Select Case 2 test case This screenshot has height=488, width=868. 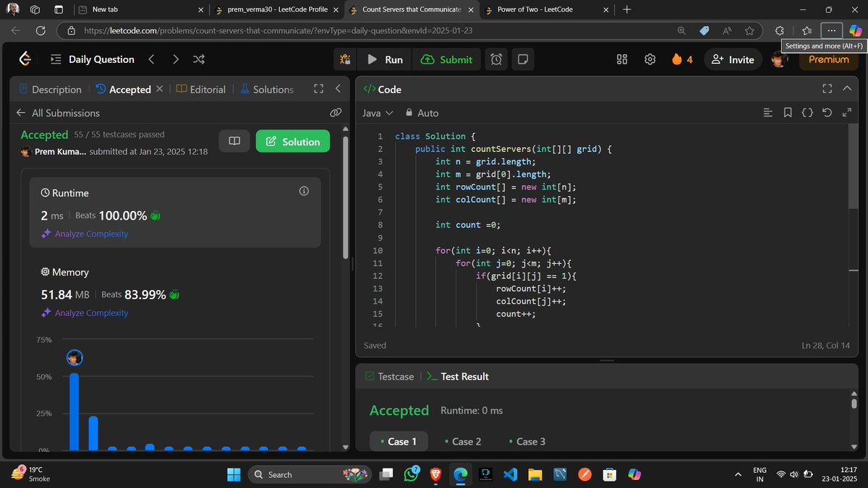tap(462, 441)
